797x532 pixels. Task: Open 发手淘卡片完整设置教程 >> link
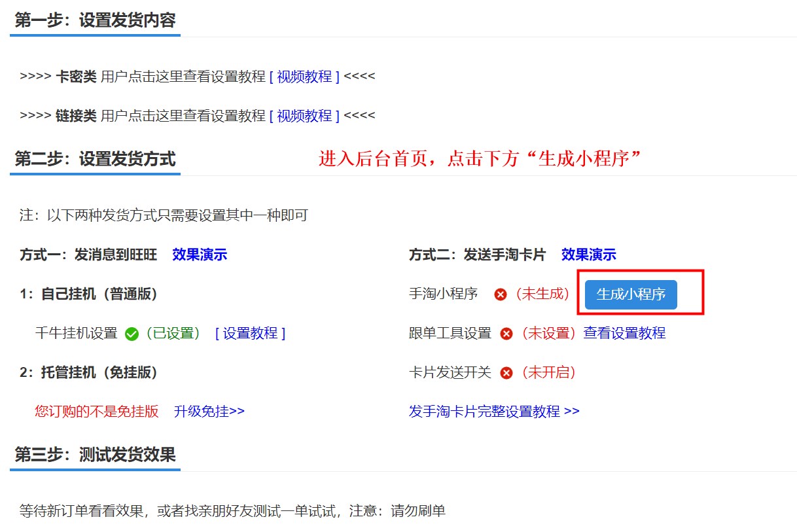pos(494,412)
